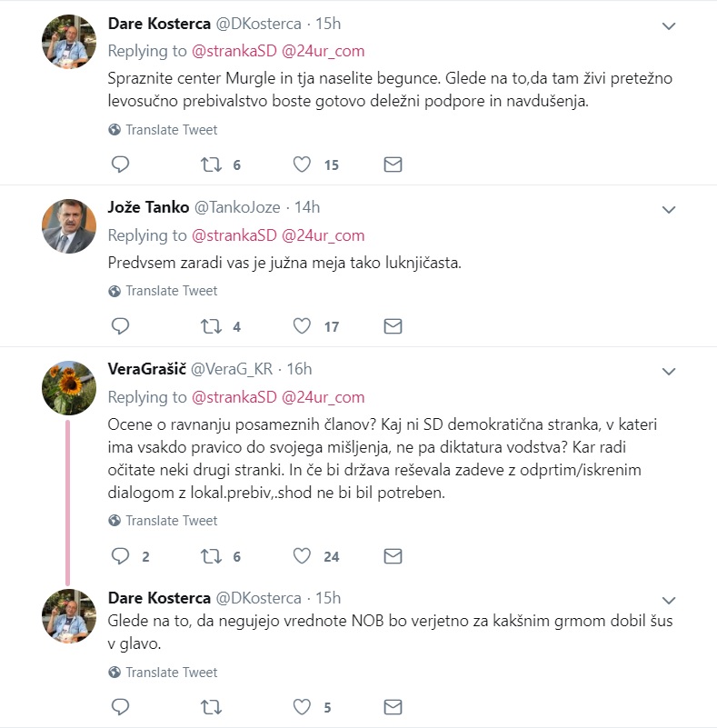This screenshot has height=728, width=717.
Task: Send Dare Kosterca's Murgle tweet via direct message
Action: pyautogui.click(x=393, y=165)
